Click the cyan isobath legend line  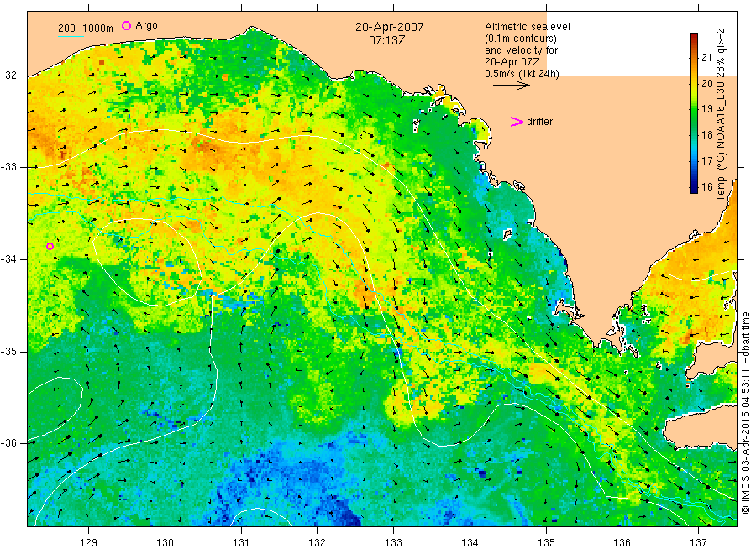coord(71,36)
